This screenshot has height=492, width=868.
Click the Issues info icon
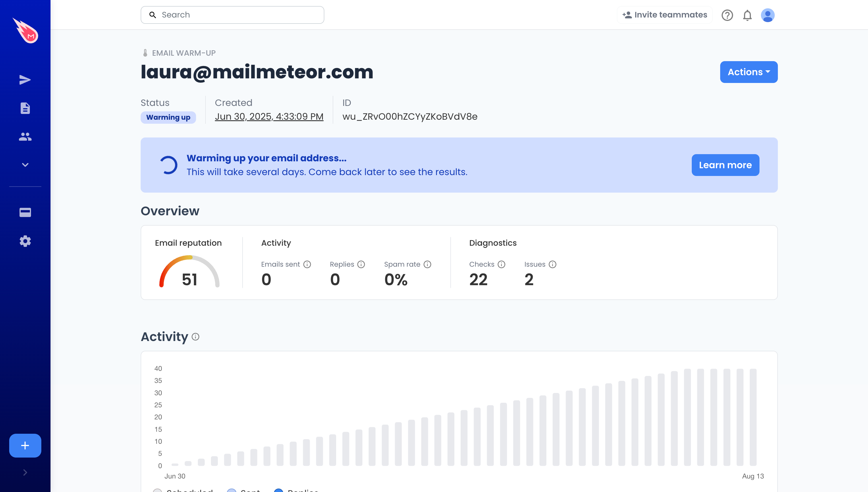(552, 264)
